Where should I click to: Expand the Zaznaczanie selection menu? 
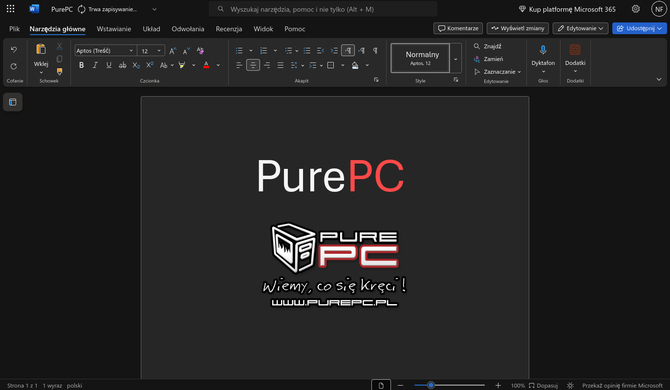point(498,72)
